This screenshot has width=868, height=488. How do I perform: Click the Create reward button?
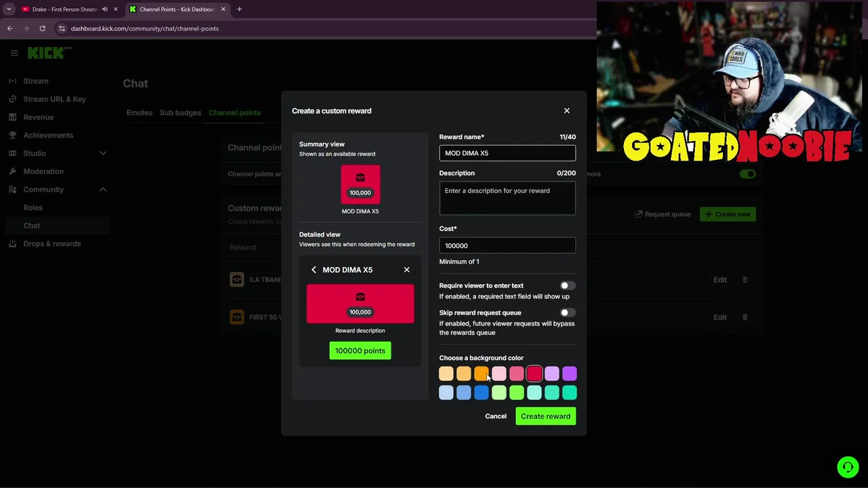pyautogui.click(x=546, y=416)
